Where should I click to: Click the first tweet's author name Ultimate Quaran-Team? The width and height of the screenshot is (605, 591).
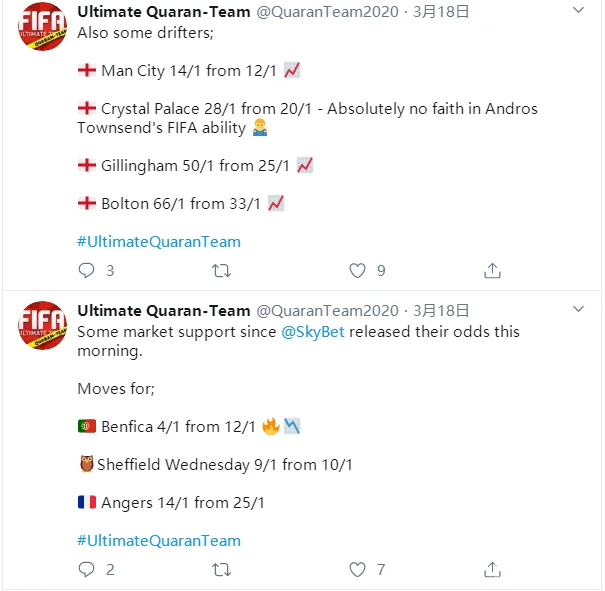click(x=163, y=12)
